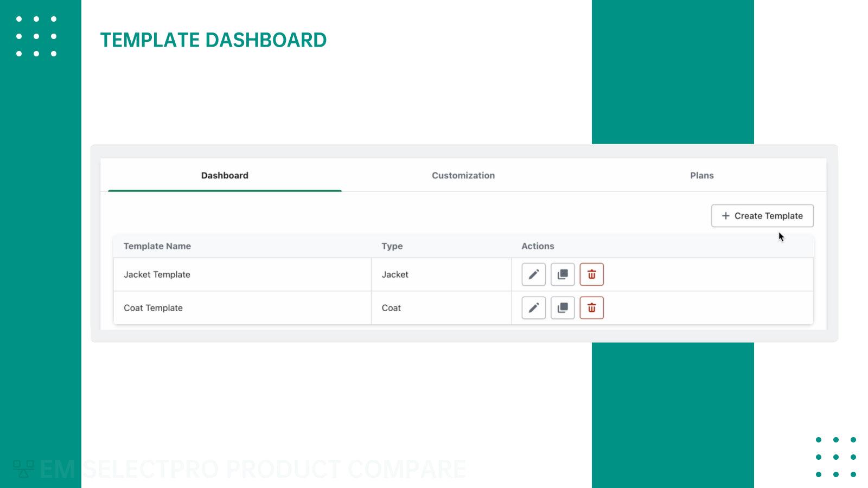The height and width of the screenshot is (488, 868).
Task: Switch to the Customization tab
Action: [463, 175]
